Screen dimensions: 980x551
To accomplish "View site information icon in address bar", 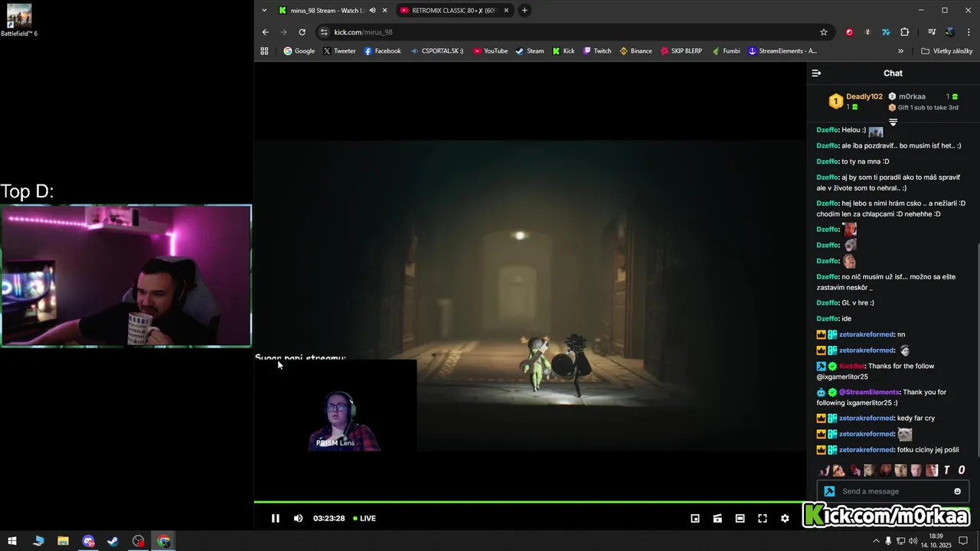I will pos(324,32).
